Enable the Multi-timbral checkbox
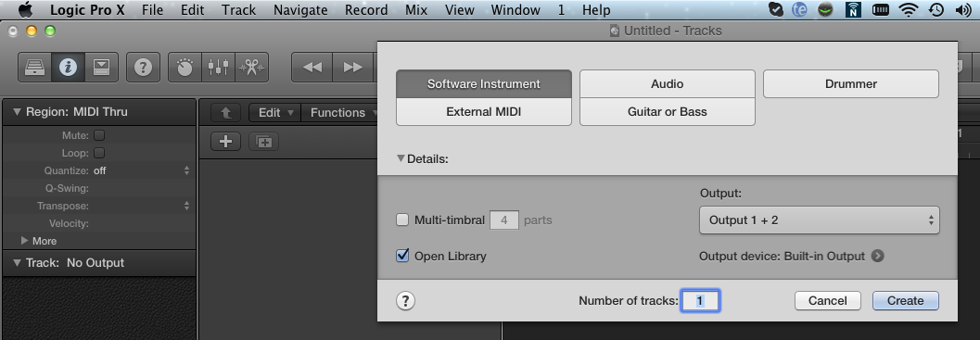 (x=402, y=220)
